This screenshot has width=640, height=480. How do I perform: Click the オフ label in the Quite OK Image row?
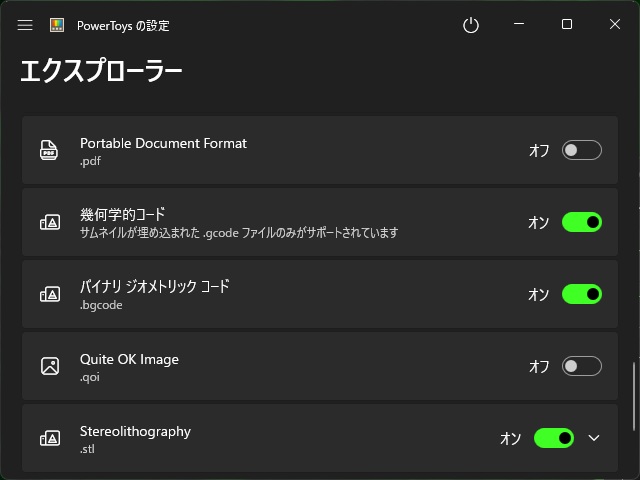point(539,367)
